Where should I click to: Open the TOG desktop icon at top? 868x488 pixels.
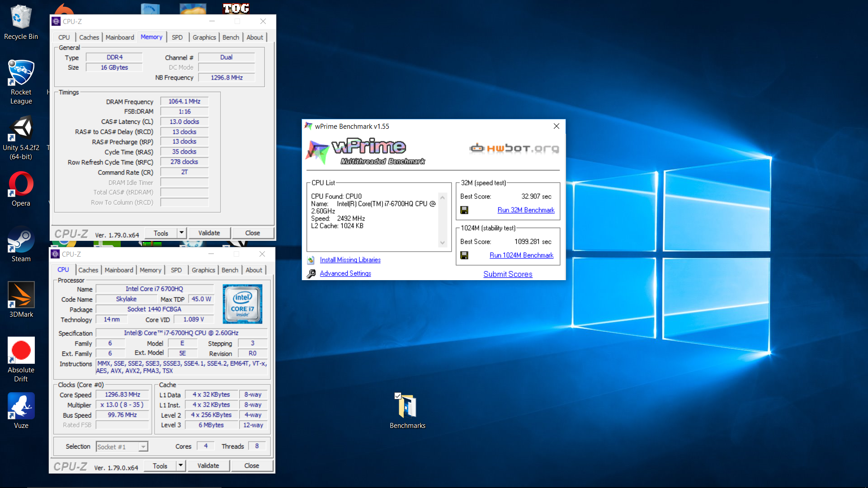236,8
